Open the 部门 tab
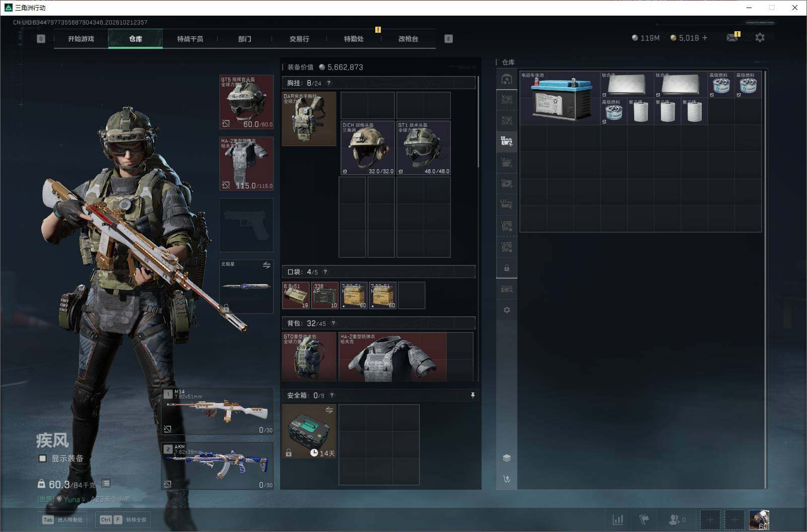Screen dimensions: 807x532 coord(245,39)
